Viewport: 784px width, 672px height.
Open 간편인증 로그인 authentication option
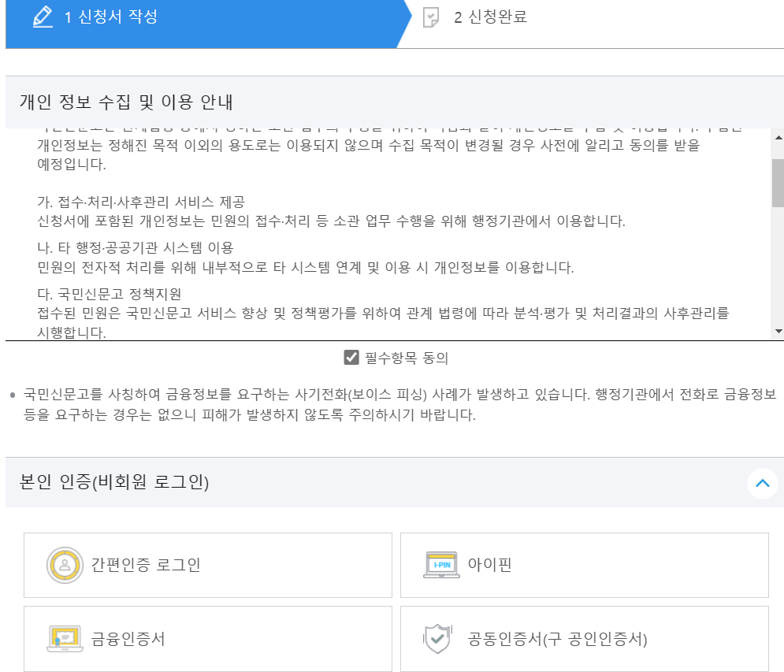(208, 565)
